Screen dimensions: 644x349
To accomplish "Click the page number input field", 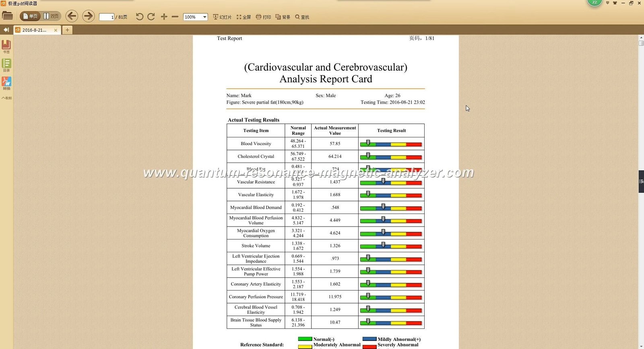I will (x=107, y=17).
